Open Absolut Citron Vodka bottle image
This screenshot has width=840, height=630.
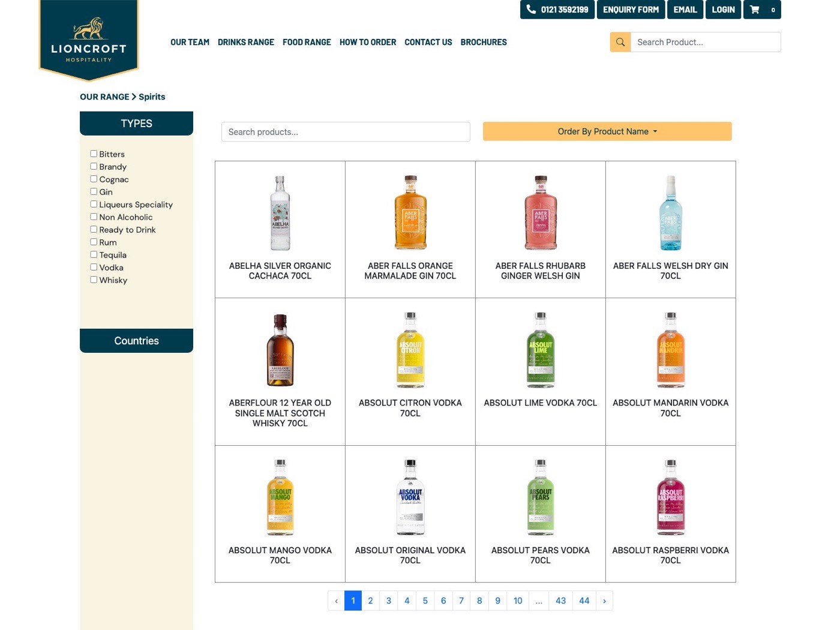pos(410,350)
